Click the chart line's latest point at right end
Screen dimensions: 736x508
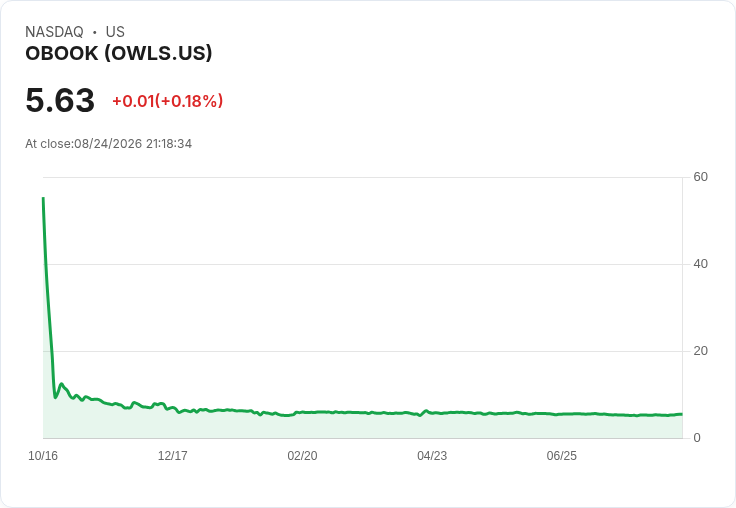pos(682,414)
